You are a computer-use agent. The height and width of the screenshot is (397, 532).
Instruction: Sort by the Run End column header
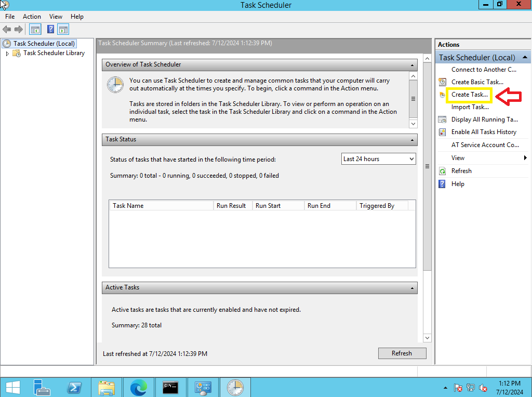pyautogui.click(x=330, y=206)
